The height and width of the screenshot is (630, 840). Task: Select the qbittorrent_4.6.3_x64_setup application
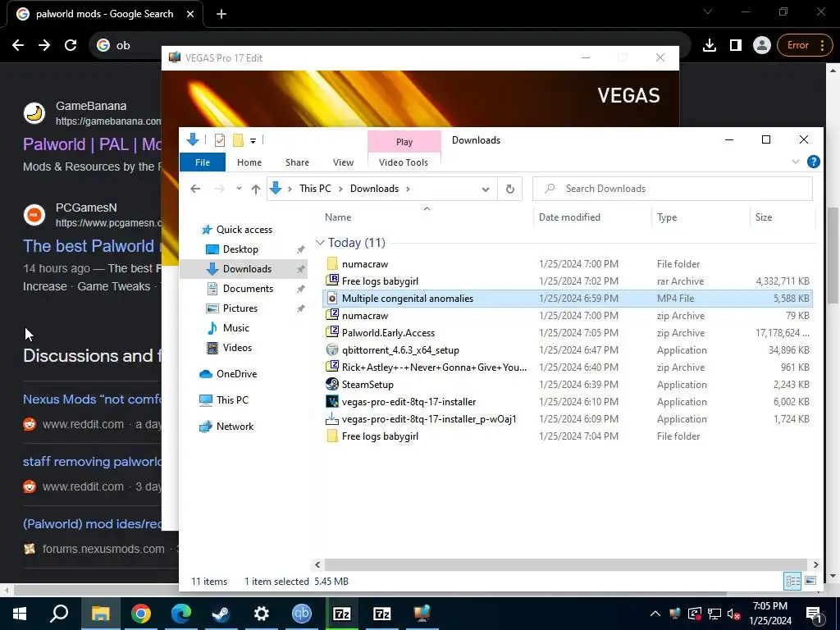[x=400, y=349]
